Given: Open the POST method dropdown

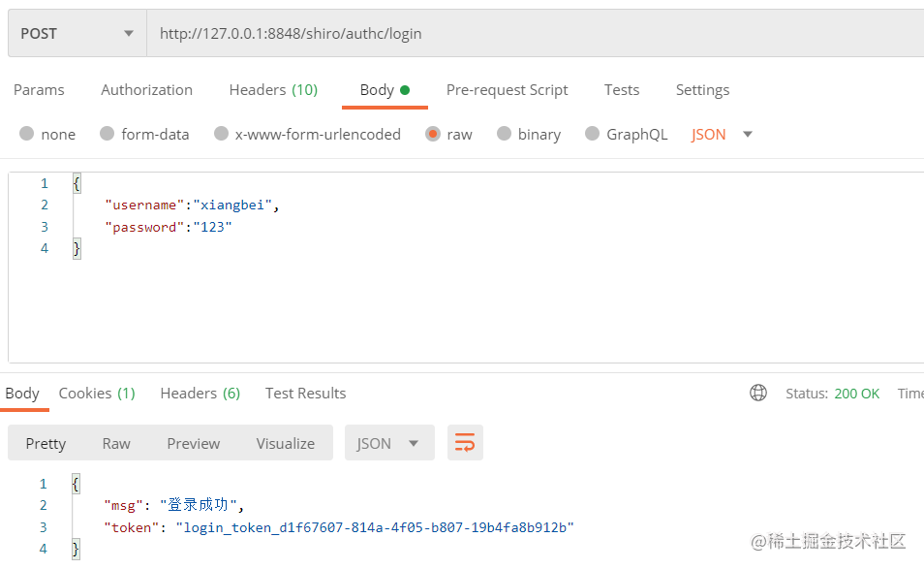Looking at the screenshot, I should (77, 34).
